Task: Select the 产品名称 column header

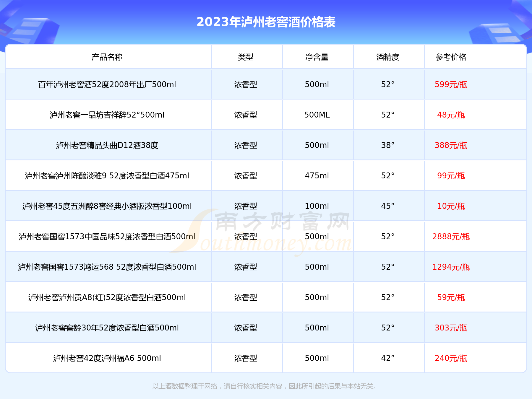Action: click(107, 57)
